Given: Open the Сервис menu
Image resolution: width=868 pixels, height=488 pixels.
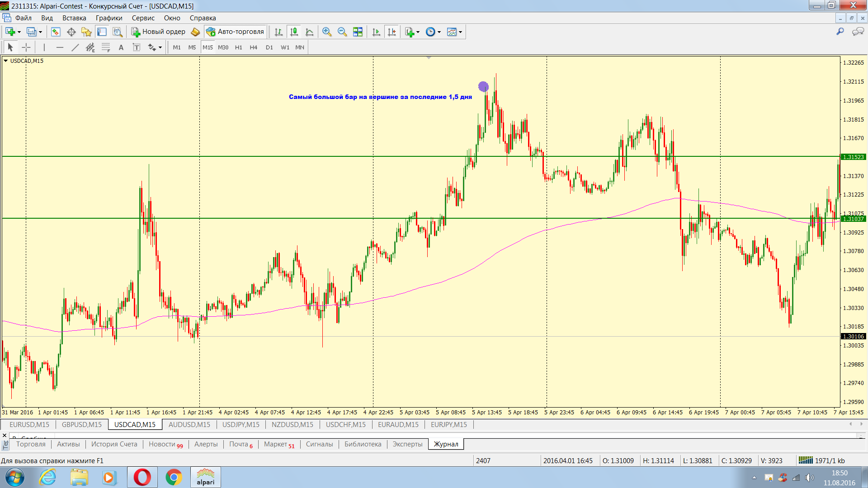Looking at the screenshot, I should tap(143, 18).
